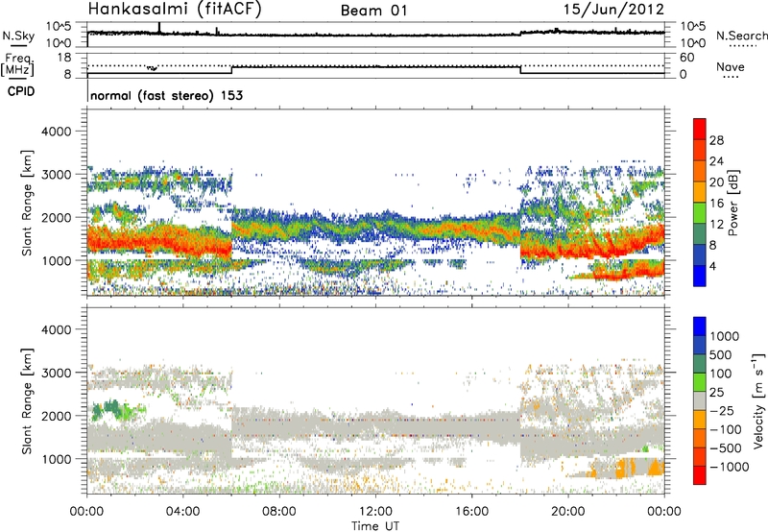Viewport: 768px width, 532px height.
Task: Select the Beam 01 label
Action: (373, 11)
